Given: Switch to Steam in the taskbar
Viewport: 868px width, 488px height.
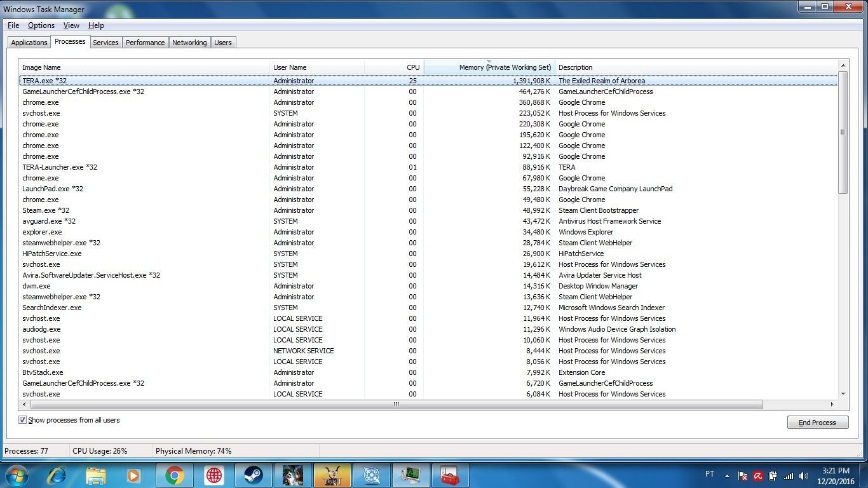Looking at the screenshot, I should tap(253, 475).
